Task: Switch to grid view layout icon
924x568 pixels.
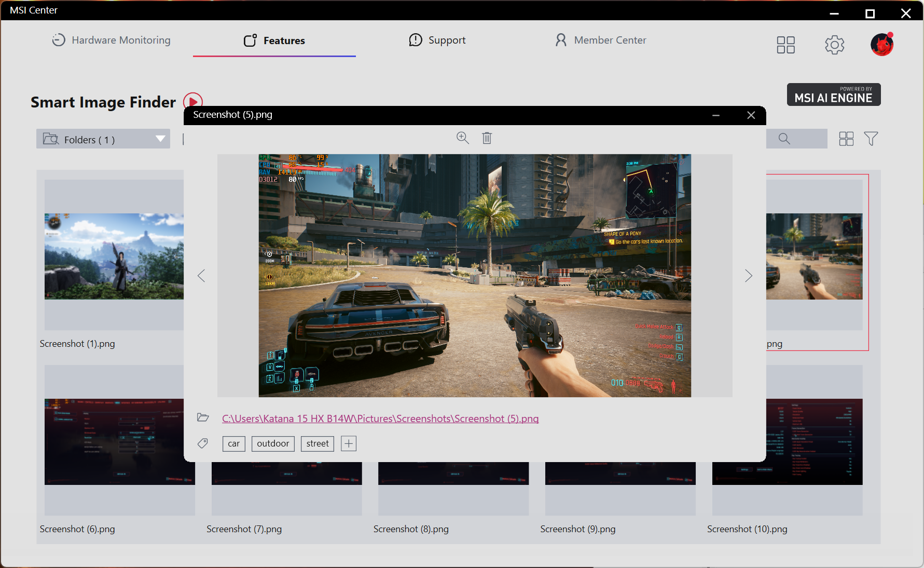Action: pyautogui.click(x=846, y=139)
